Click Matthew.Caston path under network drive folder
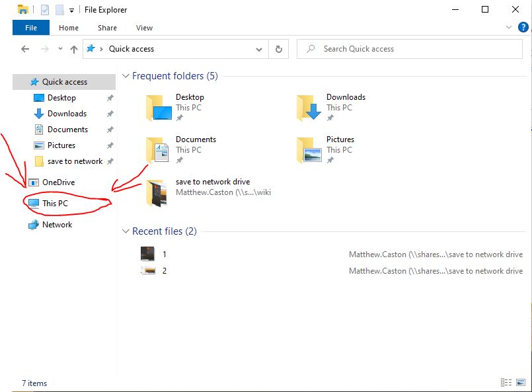The width and height of the screenshot is (532, 392). tap(223, 192)
